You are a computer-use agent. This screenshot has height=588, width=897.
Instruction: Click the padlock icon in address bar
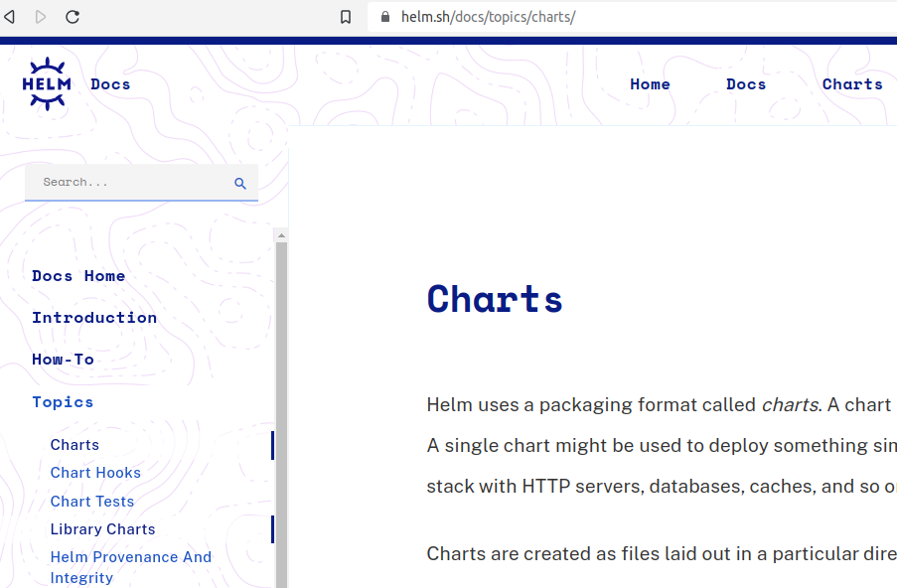pos(384,16)
